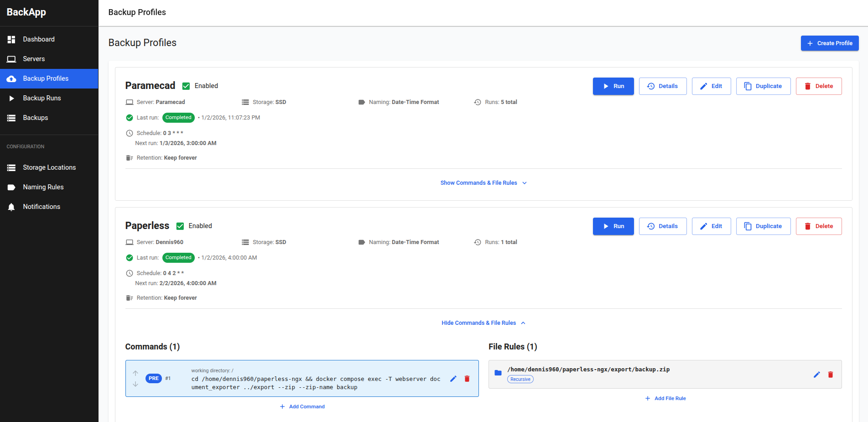Collapse Hide Commands & File Rules for Paperless
This screenshot has width=868, height=422.
(483, 323)
